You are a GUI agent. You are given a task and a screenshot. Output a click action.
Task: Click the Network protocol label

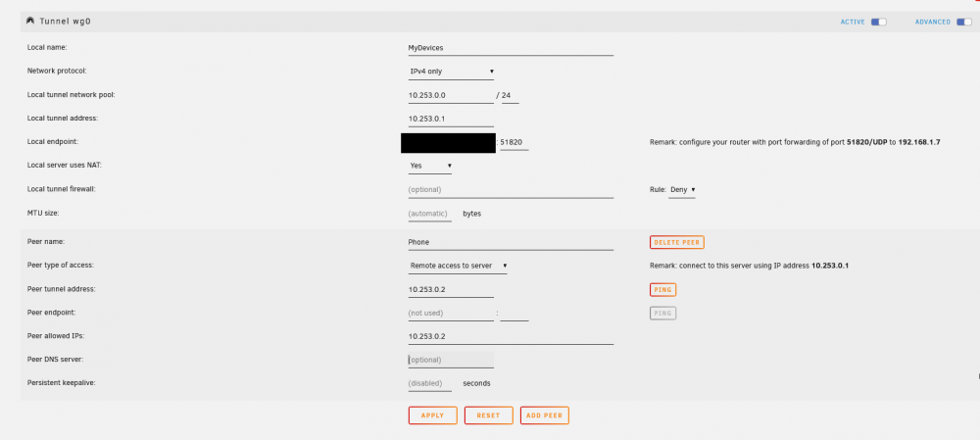pyautogui.click(x=57, y=72)
